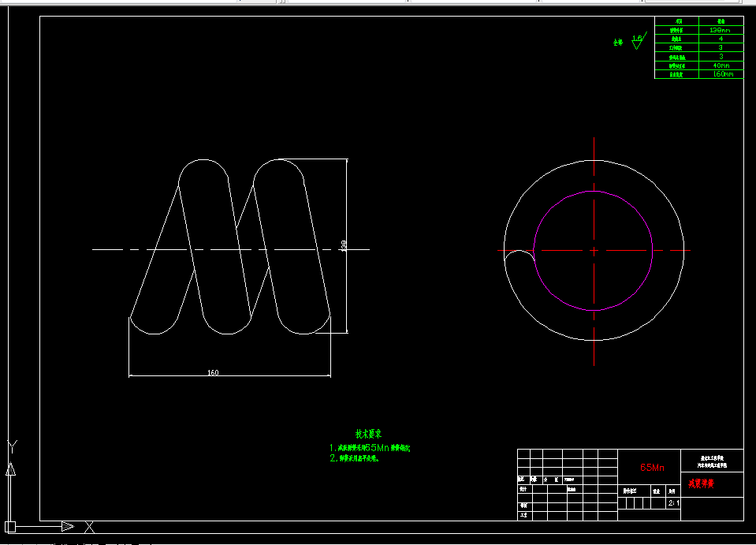
Task: Click the red part name in title block
Action: (x=701, y=483)
